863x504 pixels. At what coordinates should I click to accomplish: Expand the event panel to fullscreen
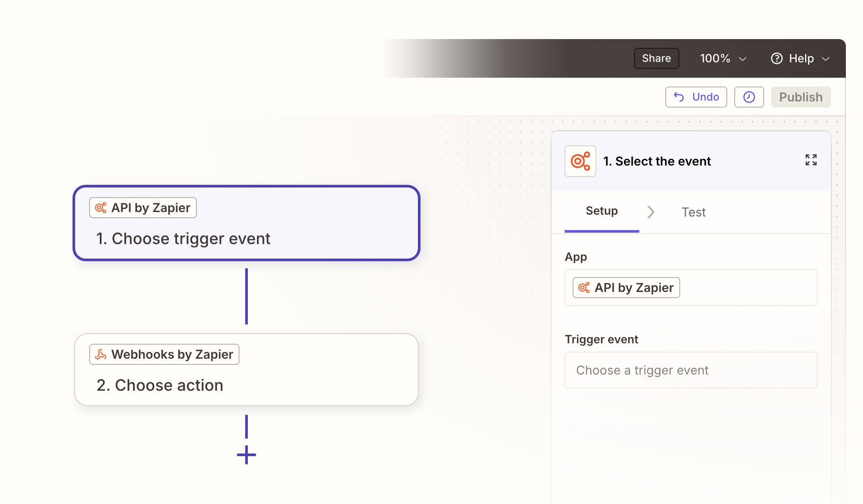811,160
